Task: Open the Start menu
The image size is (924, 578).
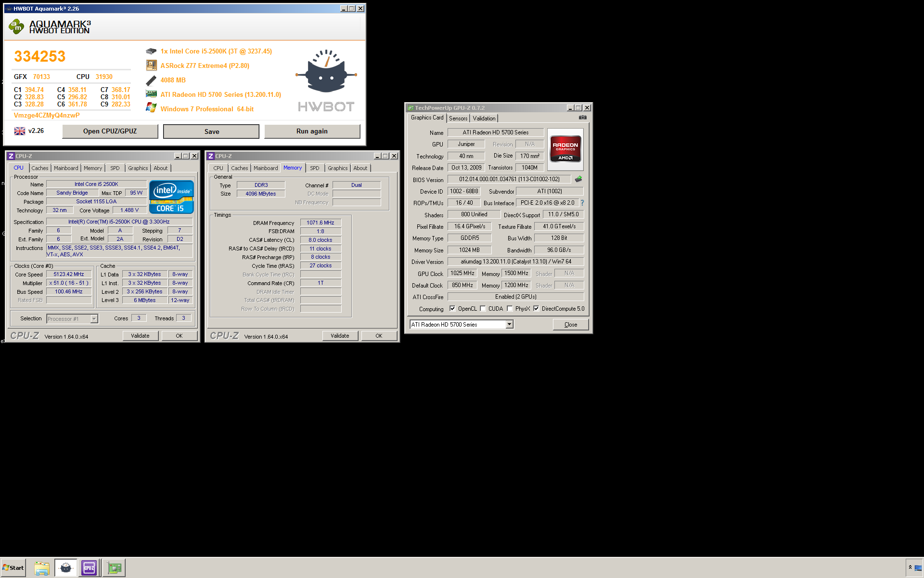Action: 13,568
